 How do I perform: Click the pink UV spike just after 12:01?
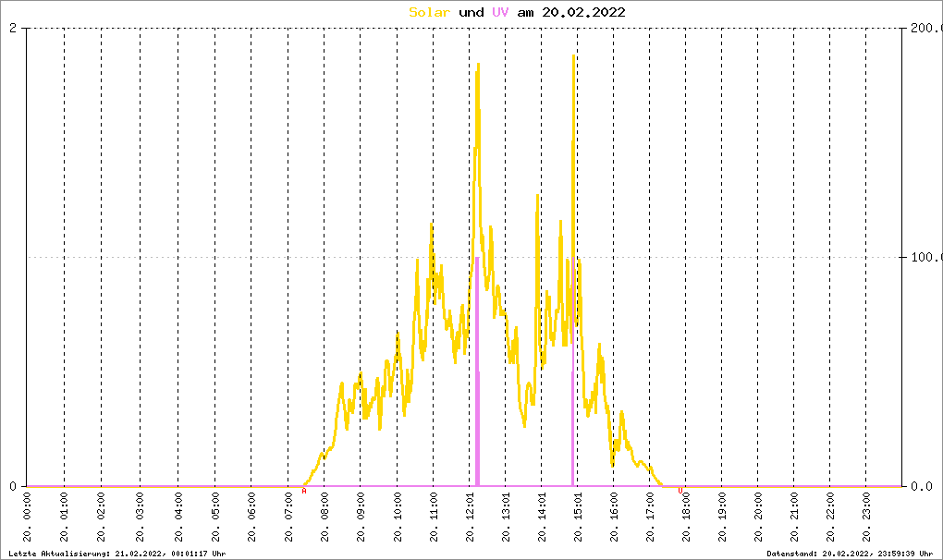(x=478, y=371)
